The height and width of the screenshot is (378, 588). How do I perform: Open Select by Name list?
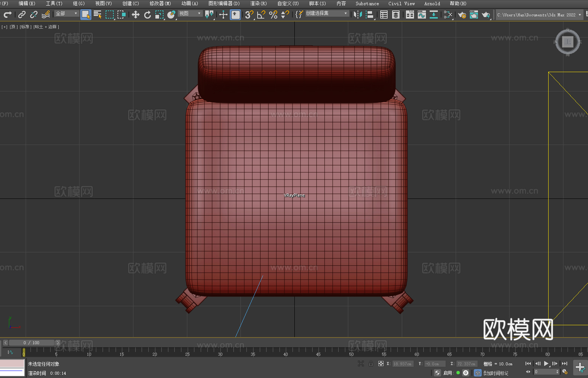coord(98,14)
